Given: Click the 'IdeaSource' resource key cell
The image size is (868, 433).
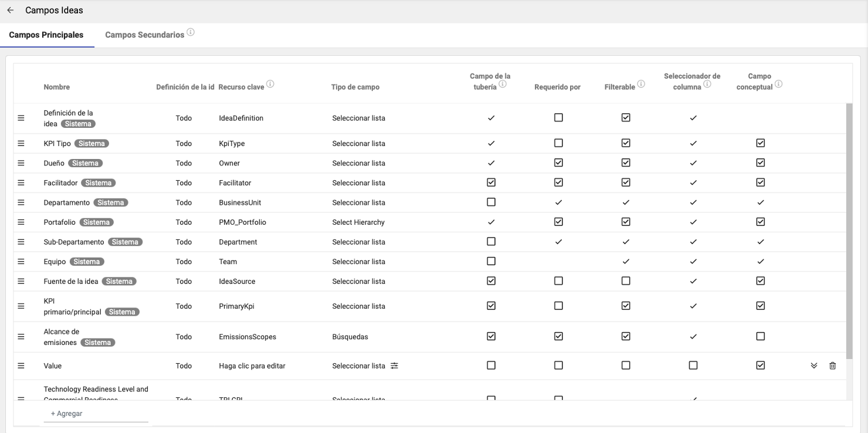Looking at the screenshot, I should coord(237,281).
